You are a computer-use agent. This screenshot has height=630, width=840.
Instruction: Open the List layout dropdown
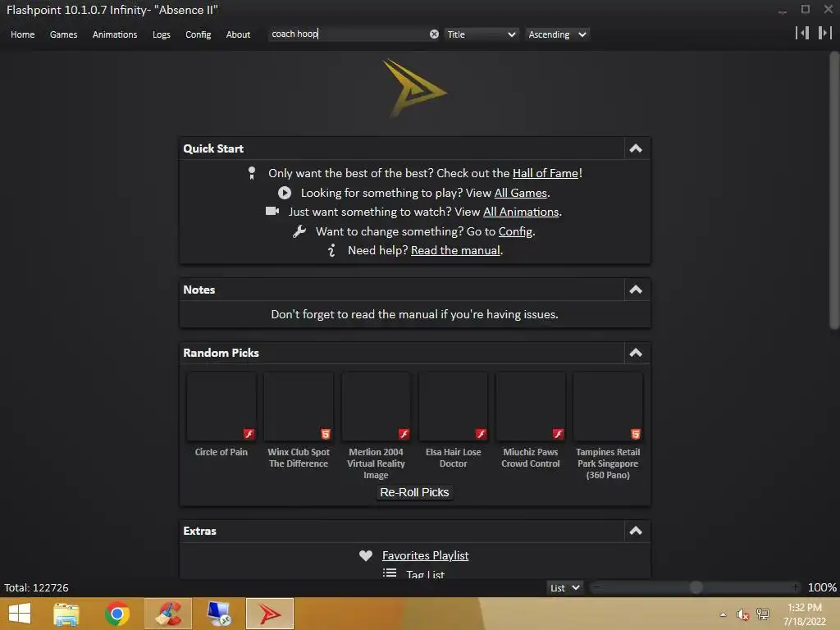pyautogui.click(x=565, y=587)
